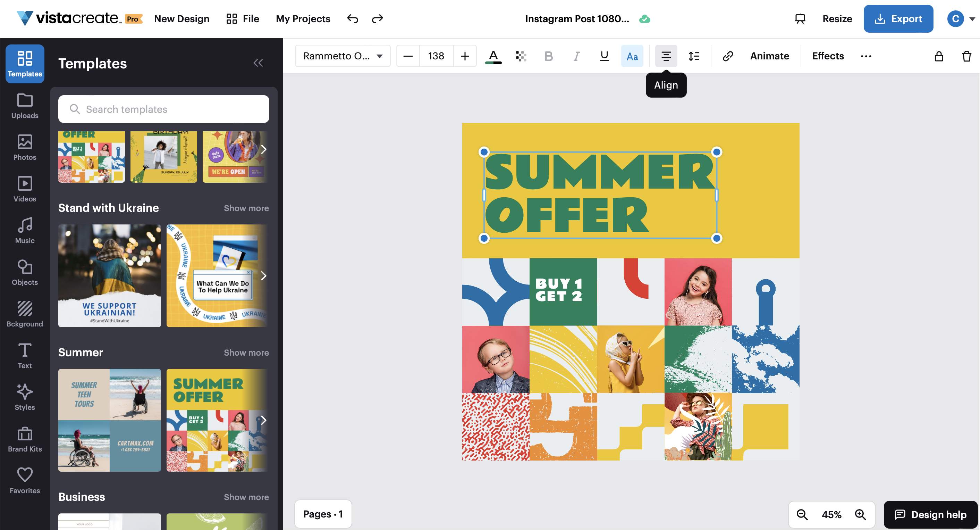Show more Stand with Ukraine templates
The image size is (980, 530).
click(x=246, y=208)
